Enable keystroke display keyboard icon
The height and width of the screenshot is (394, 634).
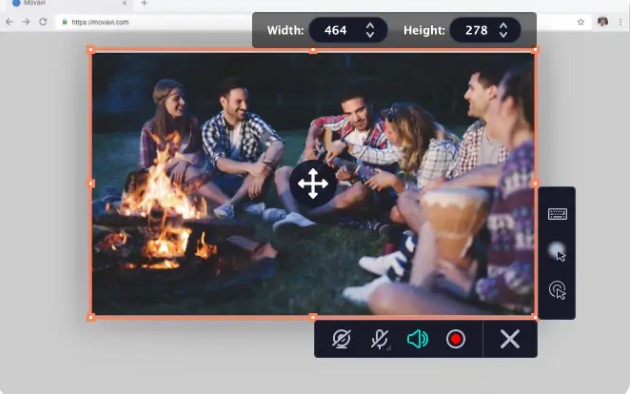click(557, 214)
